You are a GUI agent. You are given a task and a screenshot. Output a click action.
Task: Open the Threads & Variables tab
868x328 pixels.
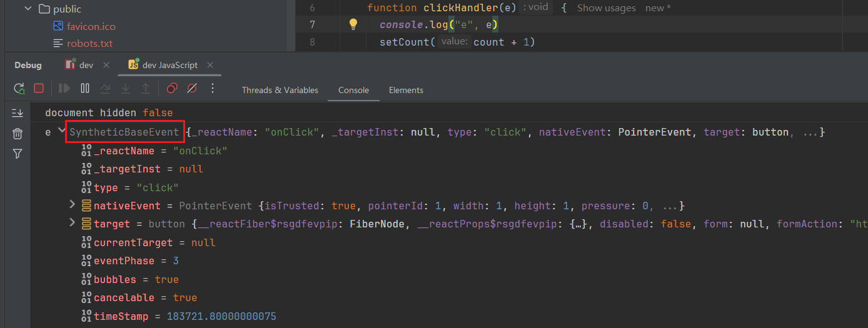[x=280, y=90]
